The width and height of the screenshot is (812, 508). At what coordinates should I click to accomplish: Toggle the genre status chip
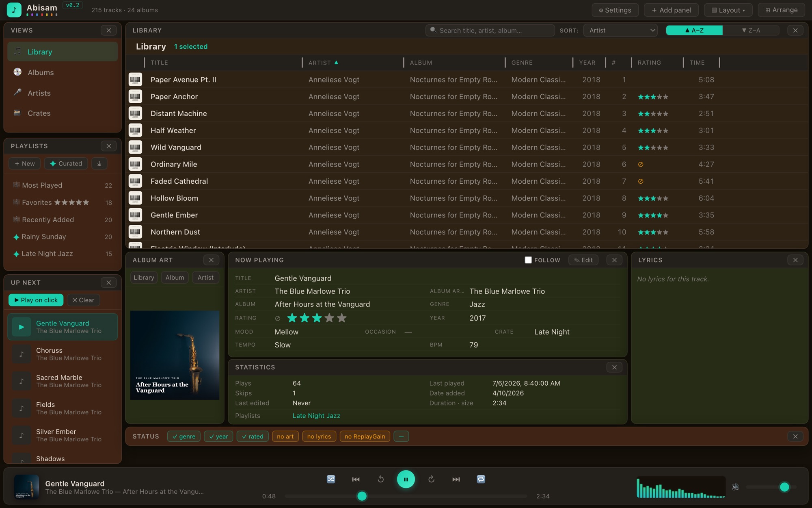pyautogui.click(x=184, y=436)
